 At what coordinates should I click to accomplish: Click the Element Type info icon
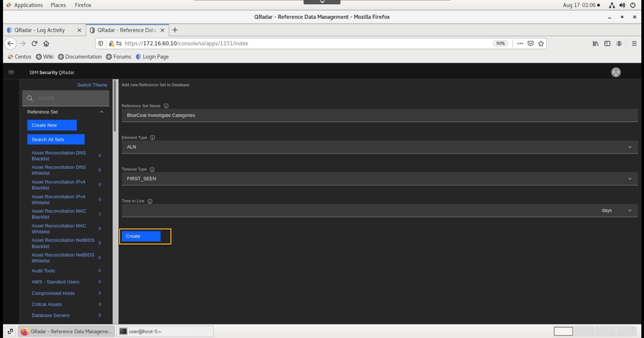click(153, 138)
